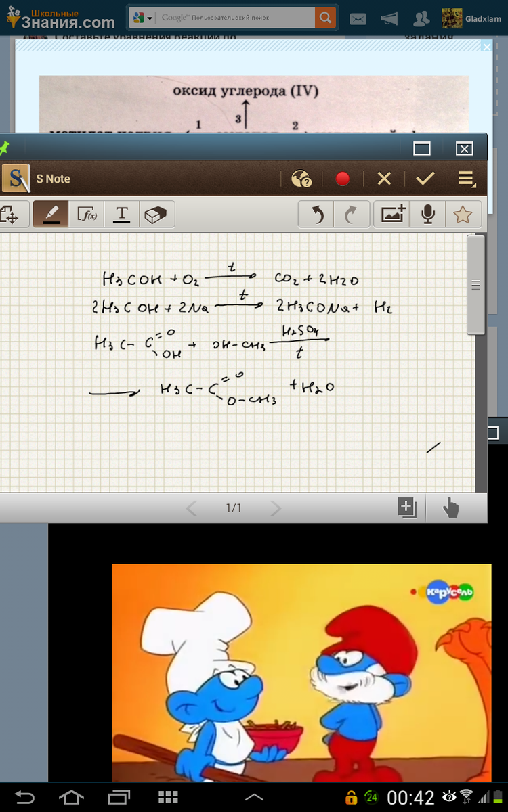Go to the previous note page
Screen dimensions: 508x812
pyautogui.click(x=192, y=508)
